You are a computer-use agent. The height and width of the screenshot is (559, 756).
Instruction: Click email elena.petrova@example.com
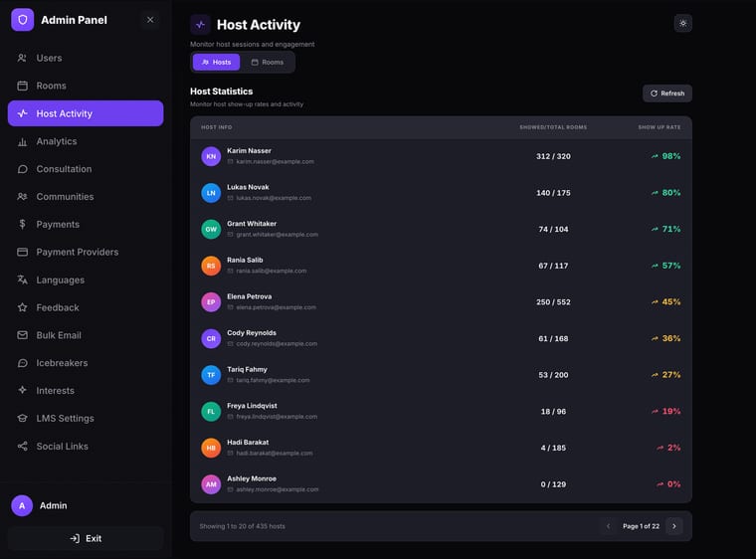[276, 307]
